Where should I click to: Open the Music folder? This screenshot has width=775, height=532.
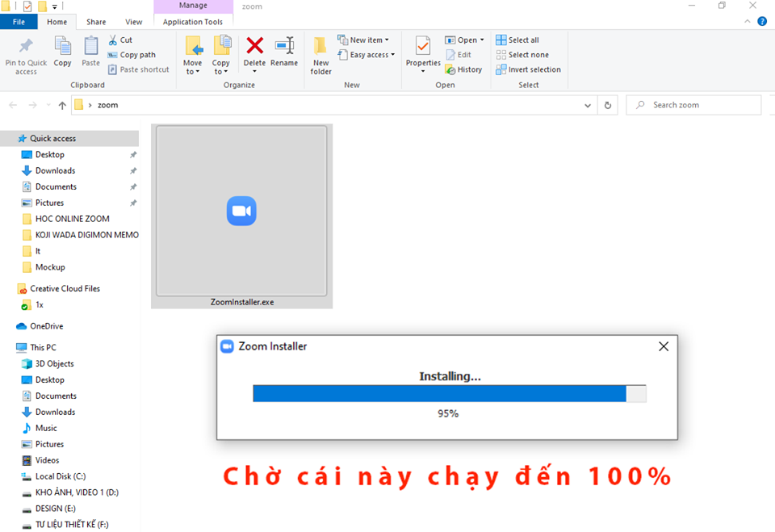point(46,428)
